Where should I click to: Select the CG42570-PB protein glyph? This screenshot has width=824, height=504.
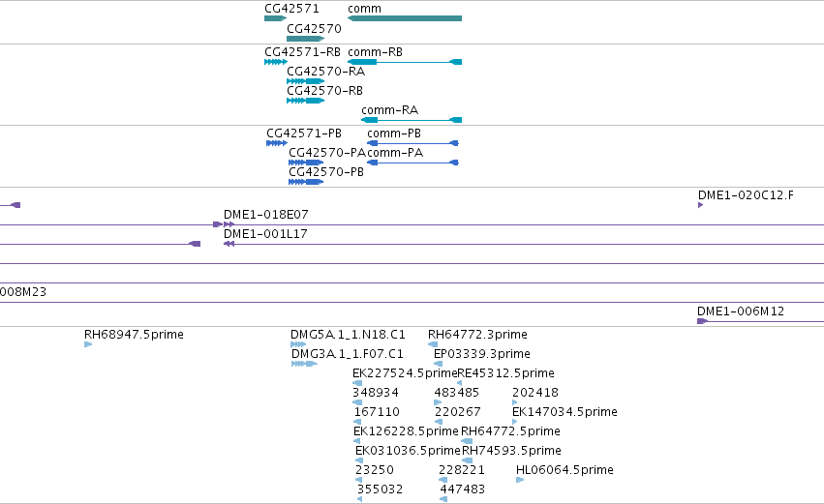pos(306,182)
